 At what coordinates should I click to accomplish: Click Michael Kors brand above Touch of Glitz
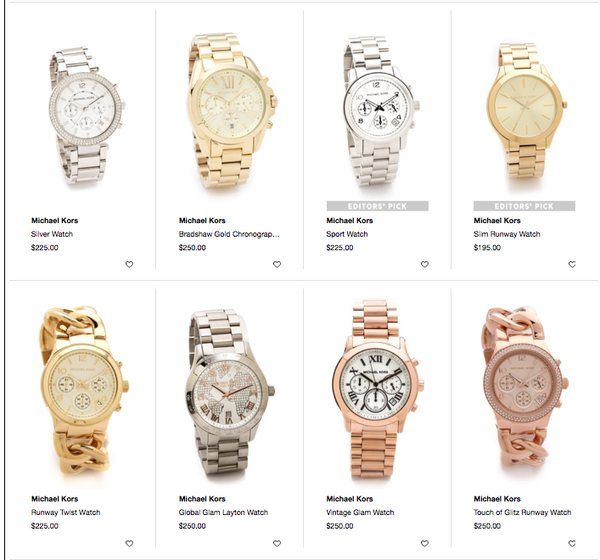(x=497, y=499)
